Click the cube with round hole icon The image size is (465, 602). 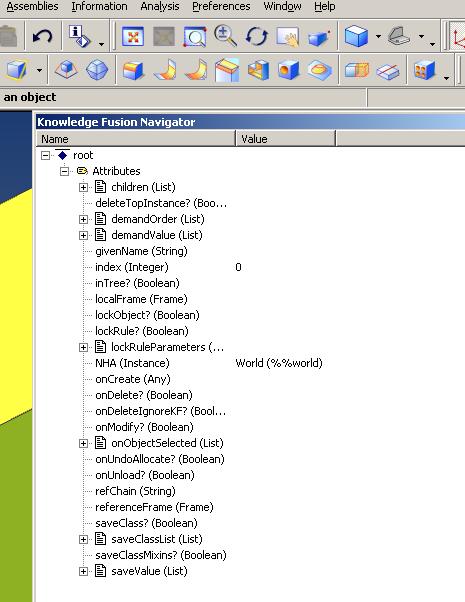(288, 70)
